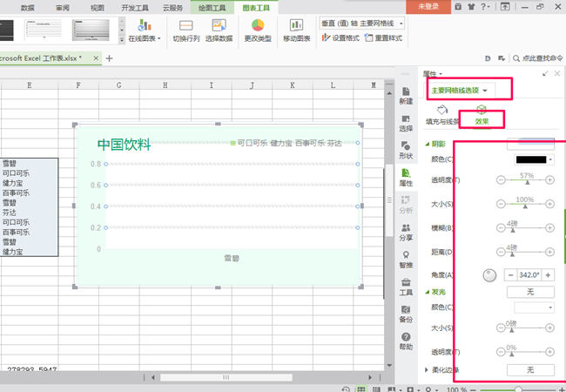
Task: Expand the 柔化边缘 soft edges section
Action: point(427,370)
